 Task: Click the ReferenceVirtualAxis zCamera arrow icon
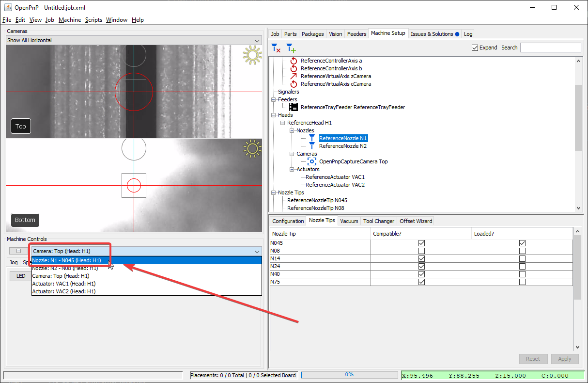pyautogui.click(x=294, y=76)
